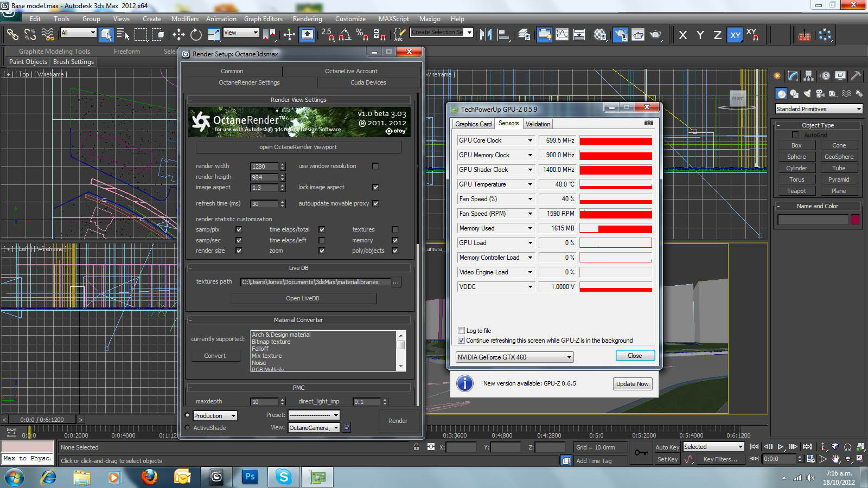
Task: Open the Production render mode dropdown
Action: pyautogui.click(x=215, y=416)
